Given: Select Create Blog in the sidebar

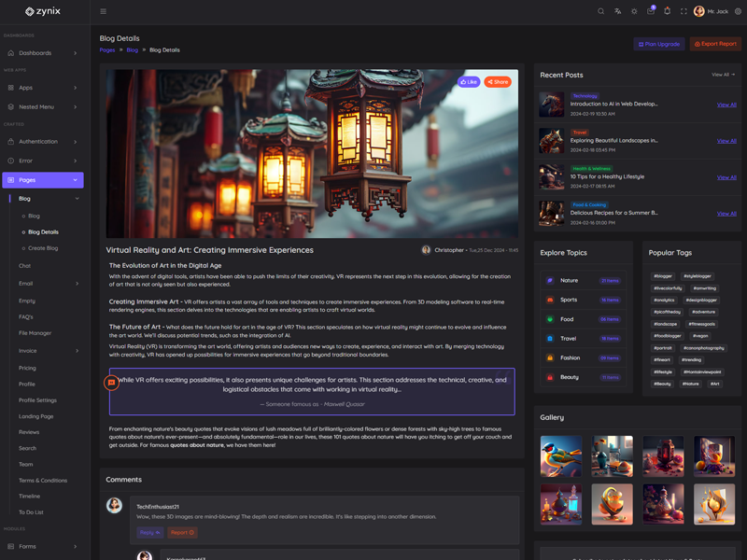Looking at the screenshot, I should 43,248.
